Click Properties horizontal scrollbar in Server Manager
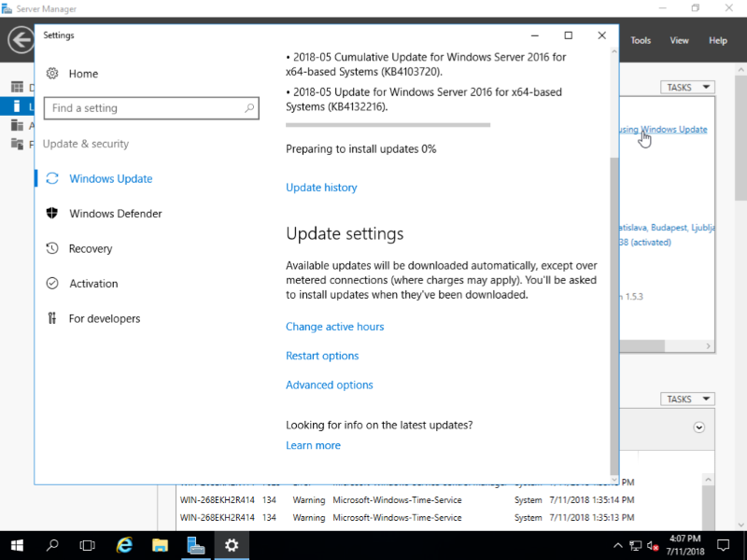 (x=641, y=346)
